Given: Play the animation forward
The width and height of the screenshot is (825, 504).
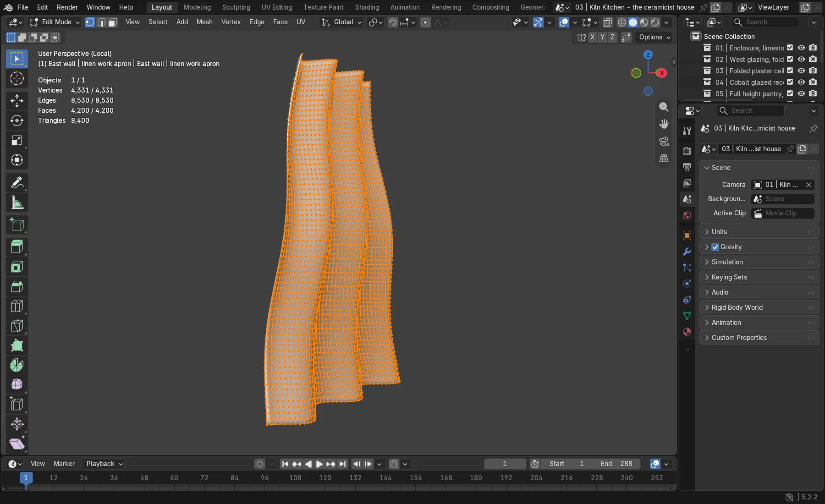Looking at the screenshot, I should 319,464.
